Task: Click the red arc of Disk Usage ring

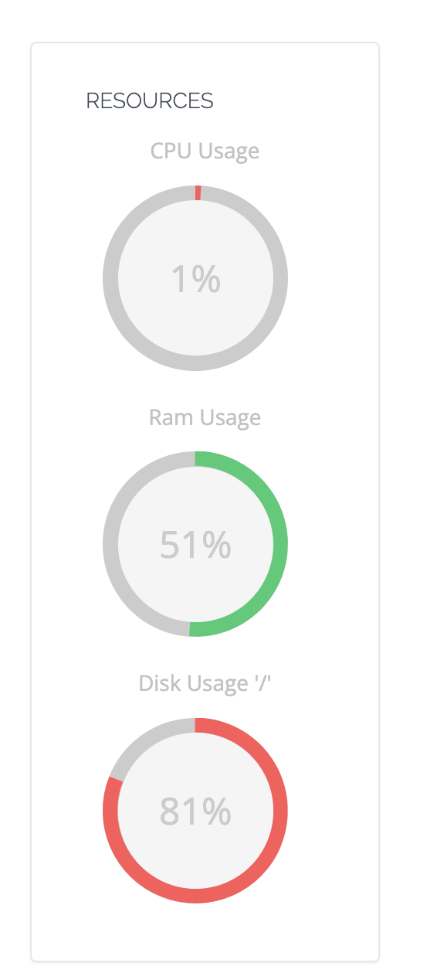Action: [279, 811]
